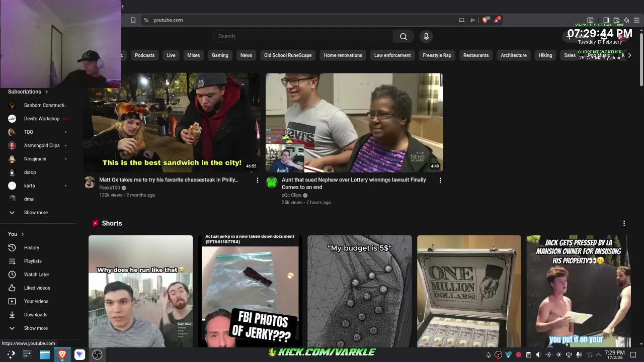Click the screen brightness tray icon
644x362 pixels.
[x=558, y=355]
